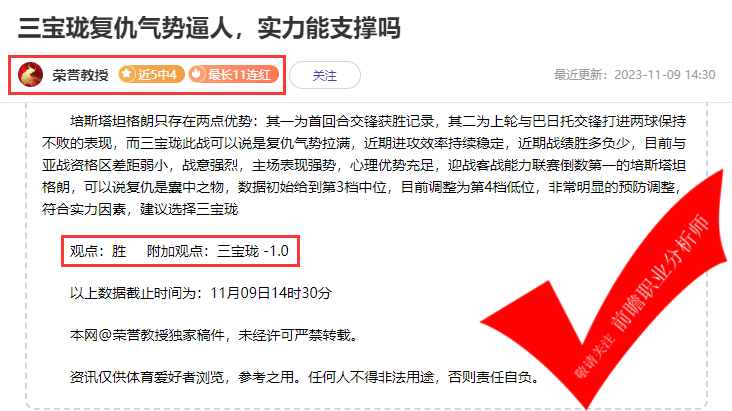Click the large red checkmark graphic
Screen dimensions: 732x411
[604, 290]
